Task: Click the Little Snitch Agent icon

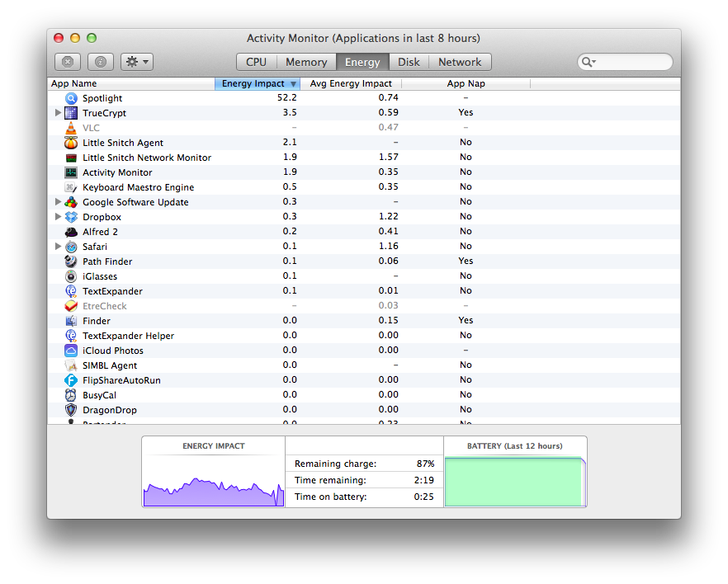Action: click(71, 143)
